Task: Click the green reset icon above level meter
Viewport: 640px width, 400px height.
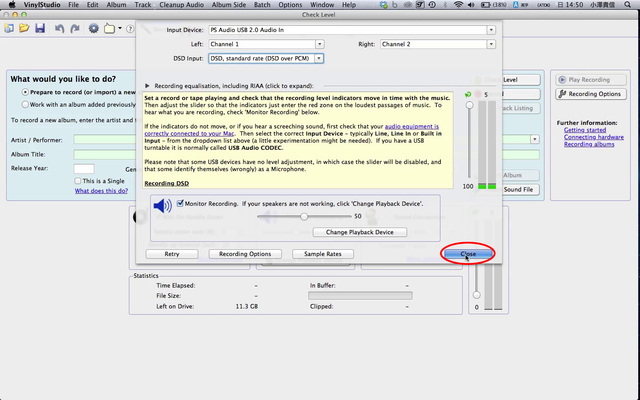Action: pyautogui.click(x=469, y=94)
